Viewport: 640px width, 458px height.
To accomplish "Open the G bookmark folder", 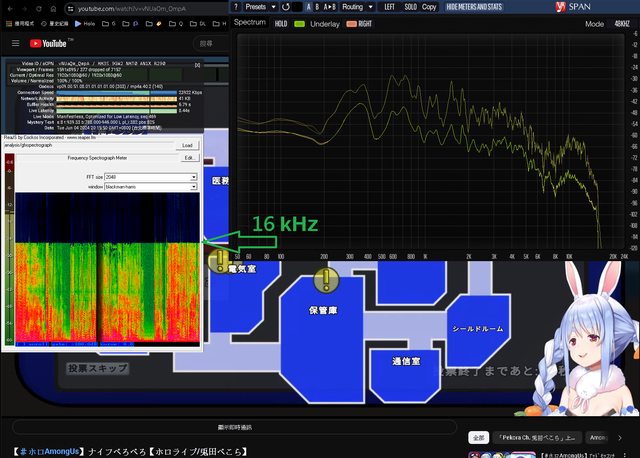I will click(109, 24).
